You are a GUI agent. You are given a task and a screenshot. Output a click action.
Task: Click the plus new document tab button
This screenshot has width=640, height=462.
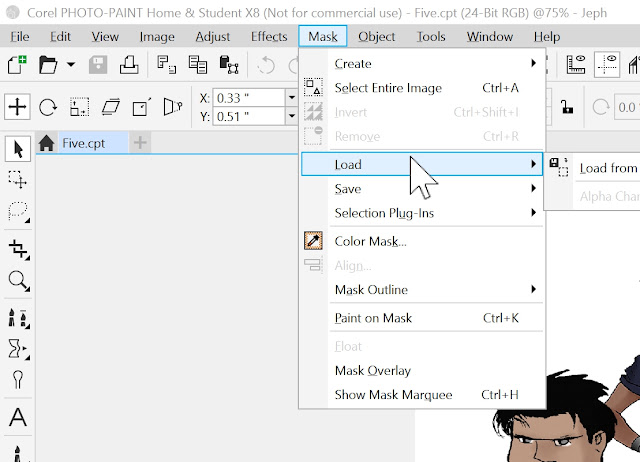pyautogui.click(x=140, y=143)
